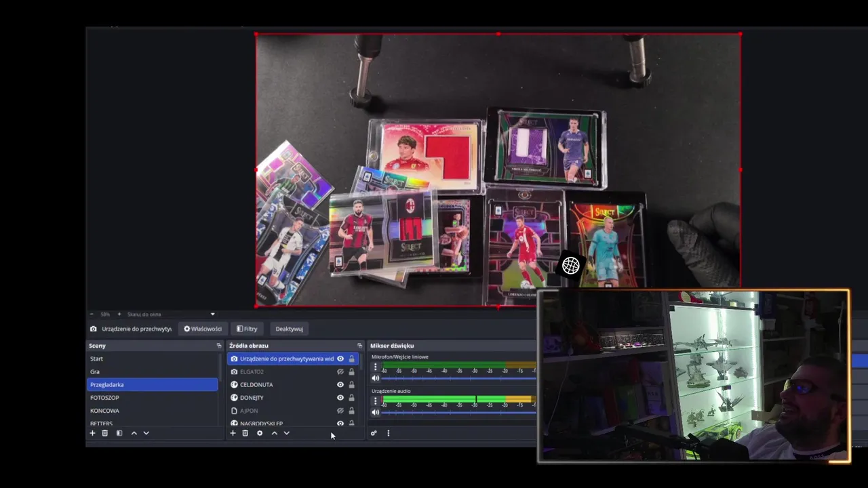Open source properties gear in Źródła obrazu toolbar
The width and height of the screenshot is (868, 488).
click(259, 433)
